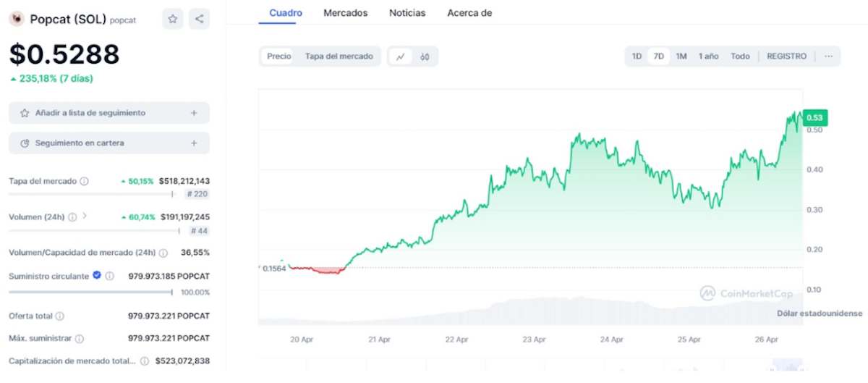Image resolution: width=868 pixels, height=383 pixels.
Task: Click the circulating supply progress bar
Action: (90, 292)
